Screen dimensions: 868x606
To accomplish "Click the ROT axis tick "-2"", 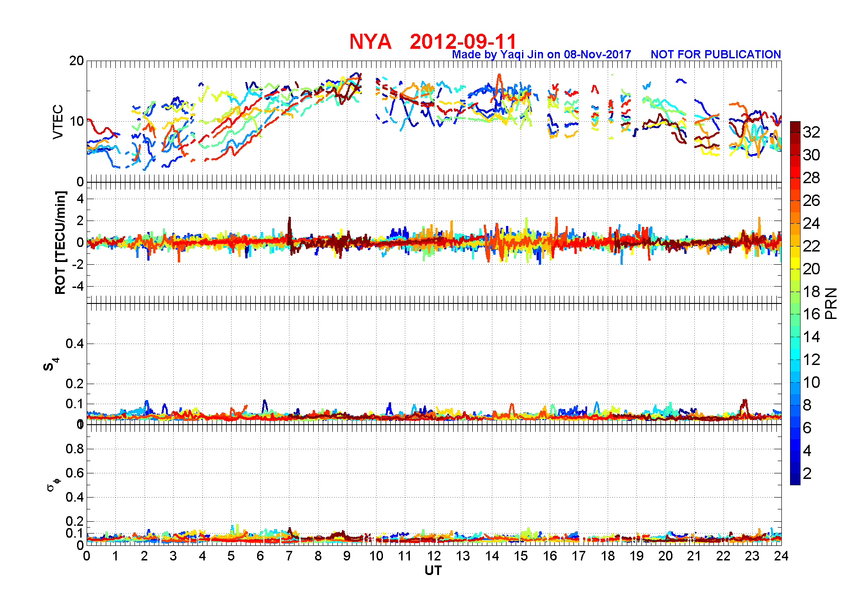I will [x=77, y=264].
